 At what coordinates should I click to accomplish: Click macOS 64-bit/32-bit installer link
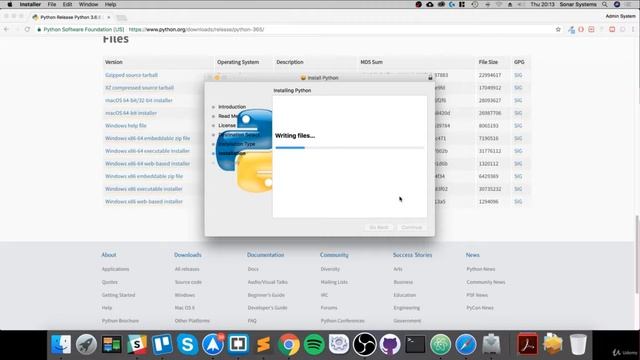point(139,100)
